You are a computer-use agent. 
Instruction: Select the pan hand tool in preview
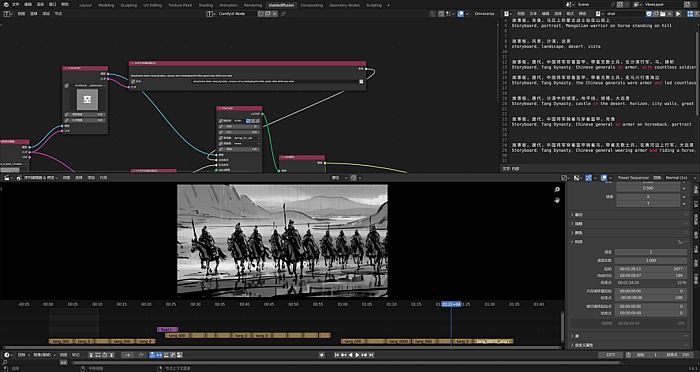click(x=557, y=200)
